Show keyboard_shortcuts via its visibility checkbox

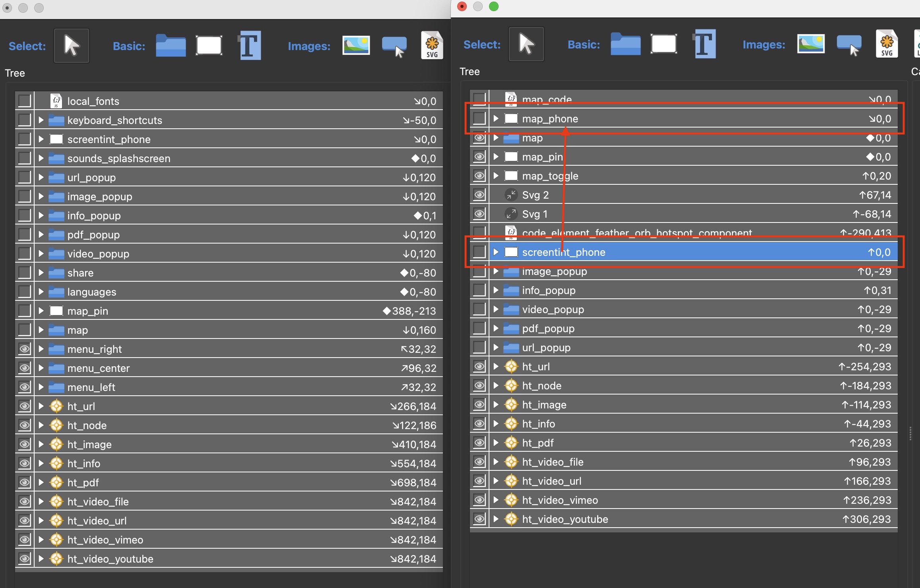[25, 120]
